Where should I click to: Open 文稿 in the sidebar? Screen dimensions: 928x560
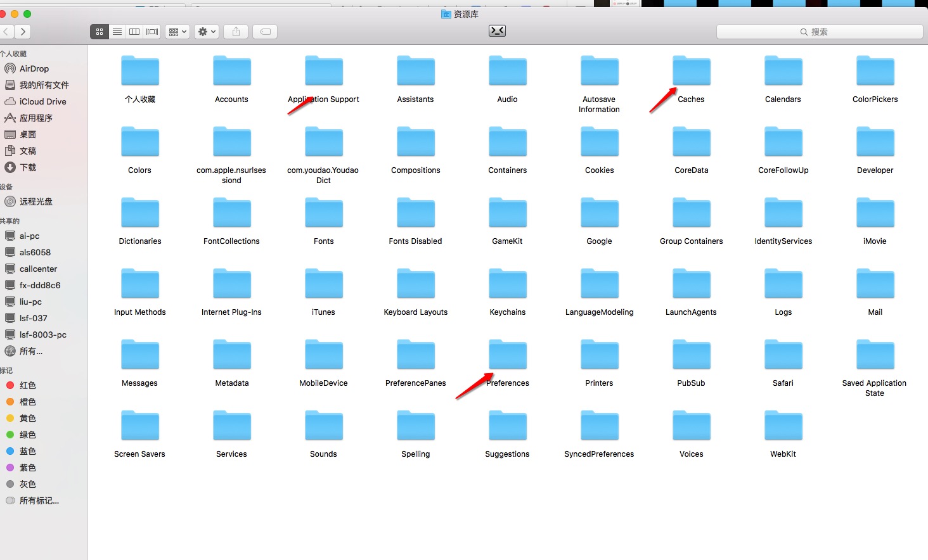pyautogui.click(x=28, y=151)
